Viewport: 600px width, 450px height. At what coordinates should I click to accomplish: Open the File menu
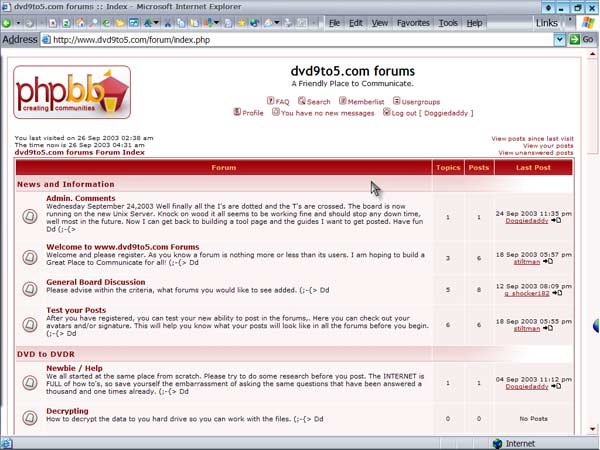pos(334,23)
